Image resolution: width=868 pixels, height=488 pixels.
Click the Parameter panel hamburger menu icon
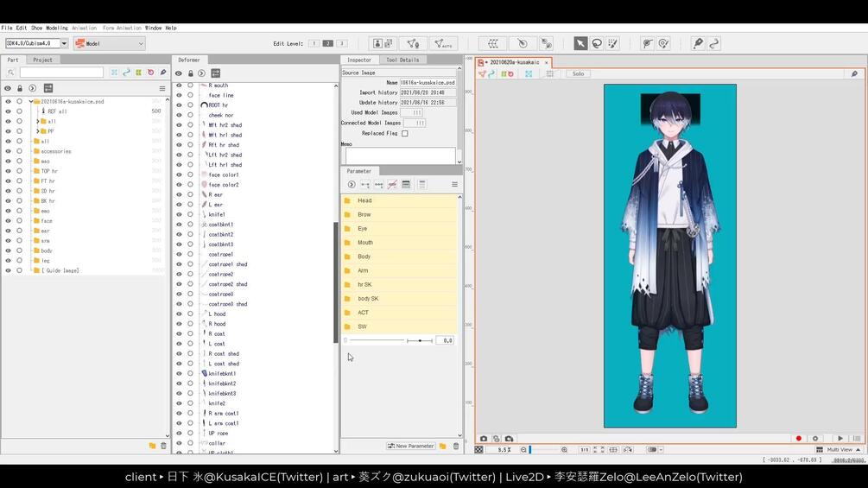pos(454,184)
